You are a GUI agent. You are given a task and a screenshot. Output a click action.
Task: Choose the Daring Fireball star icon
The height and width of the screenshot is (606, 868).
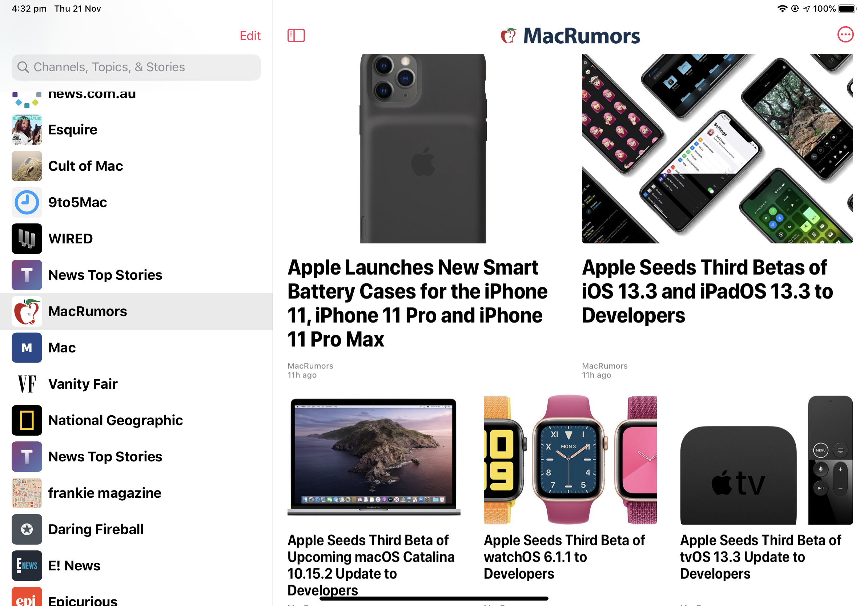[27, 529]
